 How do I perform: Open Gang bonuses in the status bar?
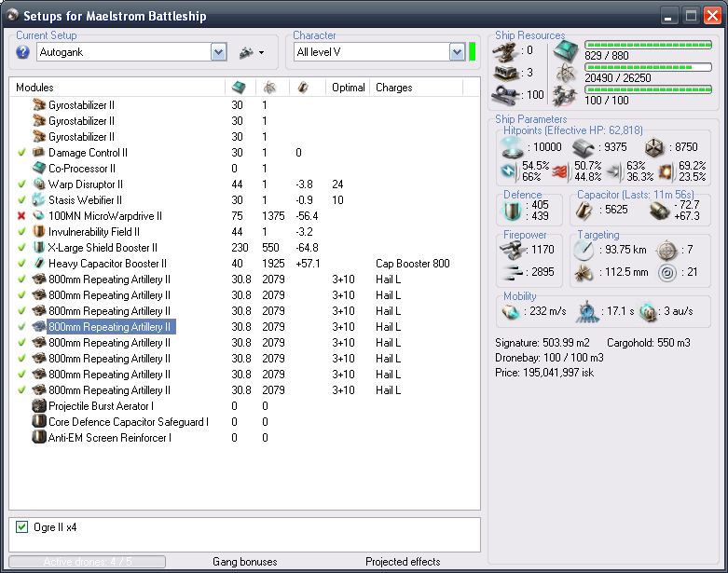click(x=244, y=562)
